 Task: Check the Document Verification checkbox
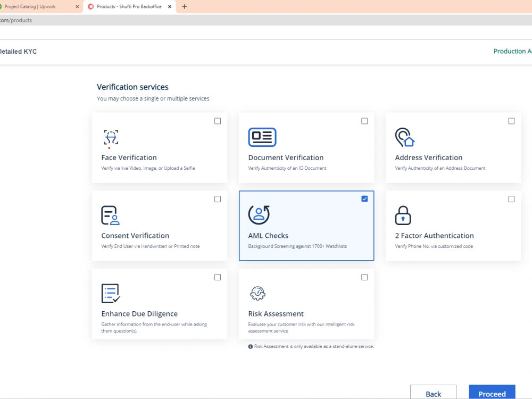point(364,121)
